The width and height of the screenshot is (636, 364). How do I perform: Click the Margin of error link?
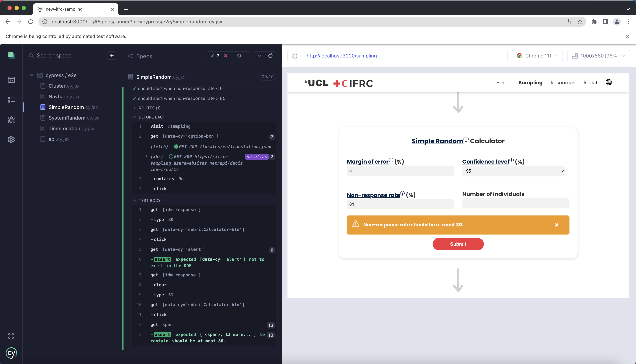pos(368,161)
